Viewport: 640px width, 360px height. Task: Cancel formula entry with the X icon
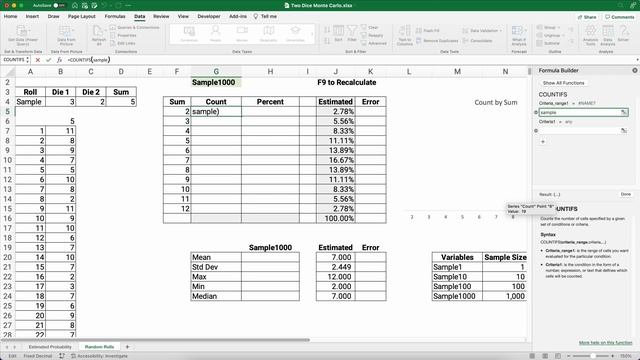click(38, 60)
